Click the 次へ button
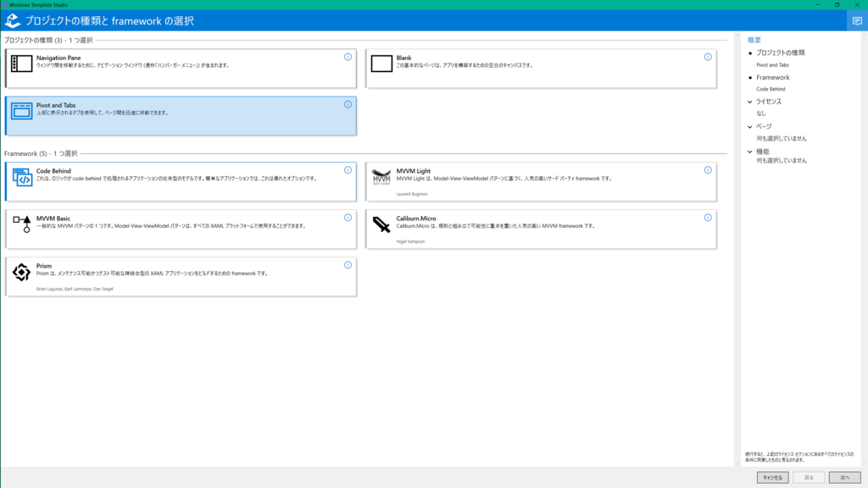Screen dimensions: 868x488 tap(845, 478)
